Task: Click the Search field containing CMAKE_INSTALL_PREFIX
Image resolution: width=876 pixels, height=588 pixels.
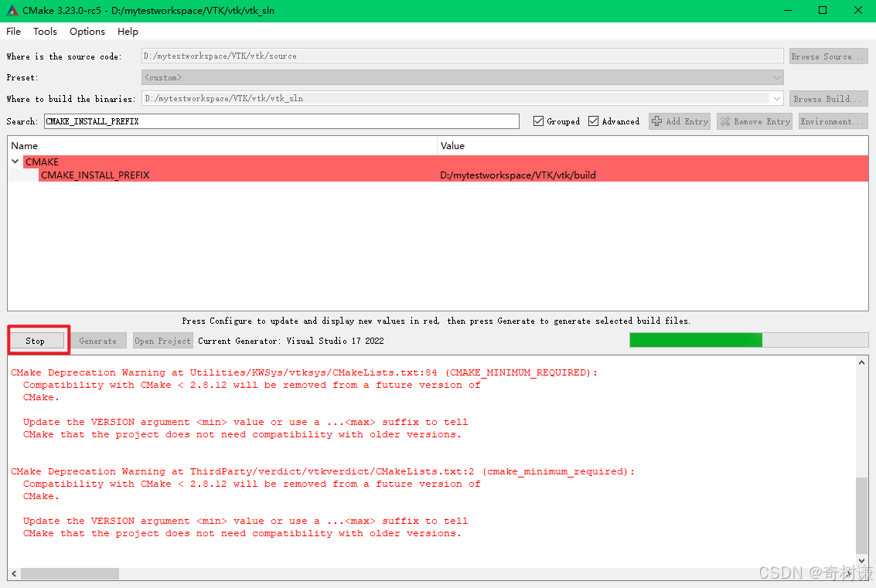Action: pyautogui.click(x=281, y=121)
